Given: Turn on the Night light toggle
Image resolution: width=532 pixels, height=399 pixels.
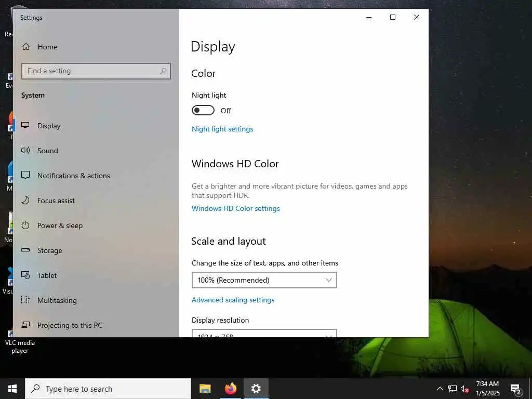Looking at the screenshot, I should coord(203,110).
